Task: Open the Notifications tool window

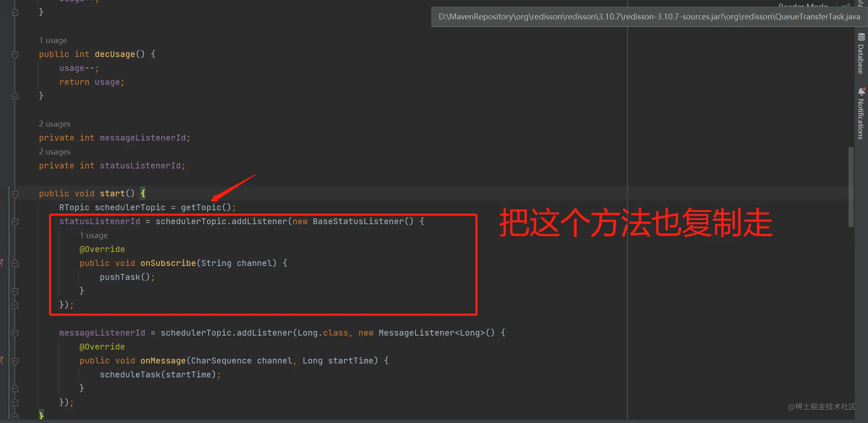Action: [861, 114]
